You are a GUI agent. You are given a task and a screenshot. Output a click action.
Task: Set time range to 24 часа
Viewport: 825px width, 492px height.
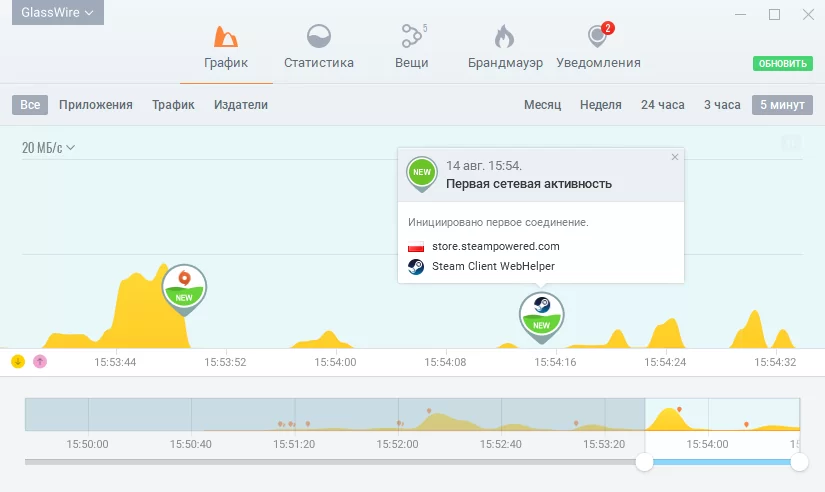[662, 105]
